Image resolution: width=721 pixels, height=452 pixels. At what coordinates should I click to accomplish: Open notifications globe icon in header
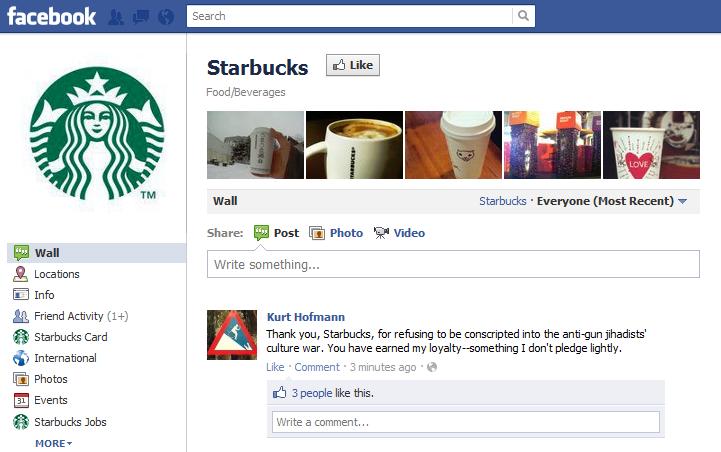click(x=166, y=17)
